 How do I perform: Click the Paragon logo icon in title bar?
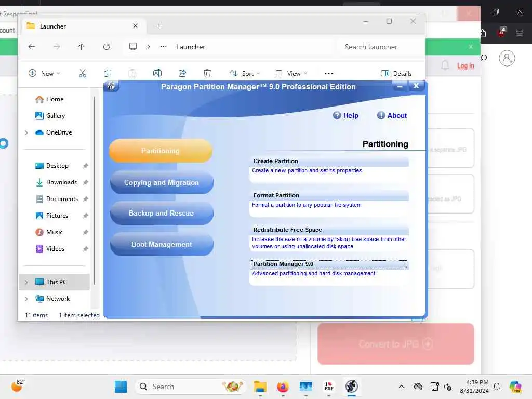pos(111,86)
